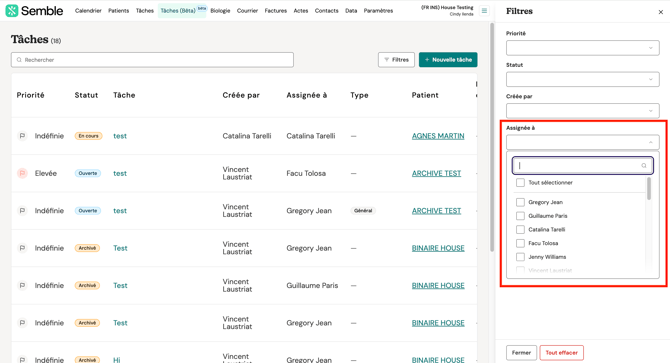This screenshot has height=363, width=670.
Task: Click the Rechercher task search field
Action: 152,60
